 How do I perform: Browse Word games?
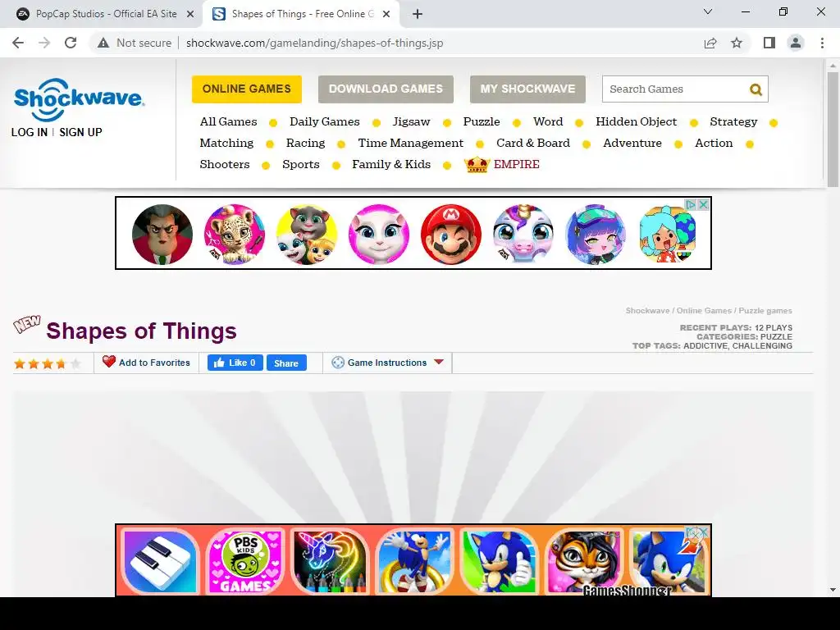point(548,121)
